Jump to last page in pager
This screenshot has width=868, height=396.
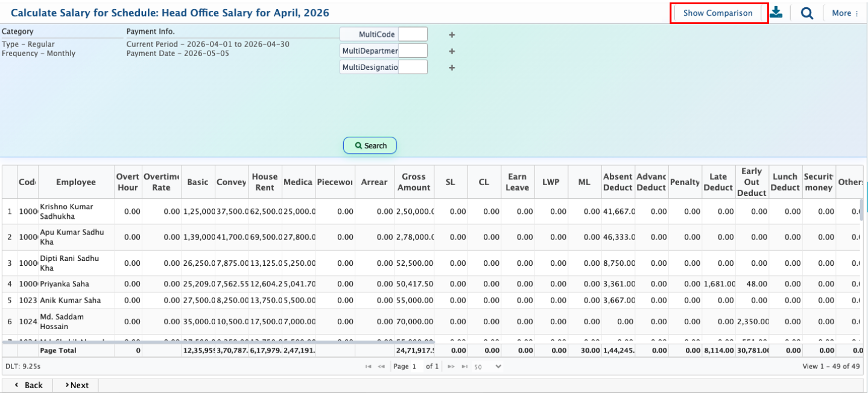click(464, 366)
